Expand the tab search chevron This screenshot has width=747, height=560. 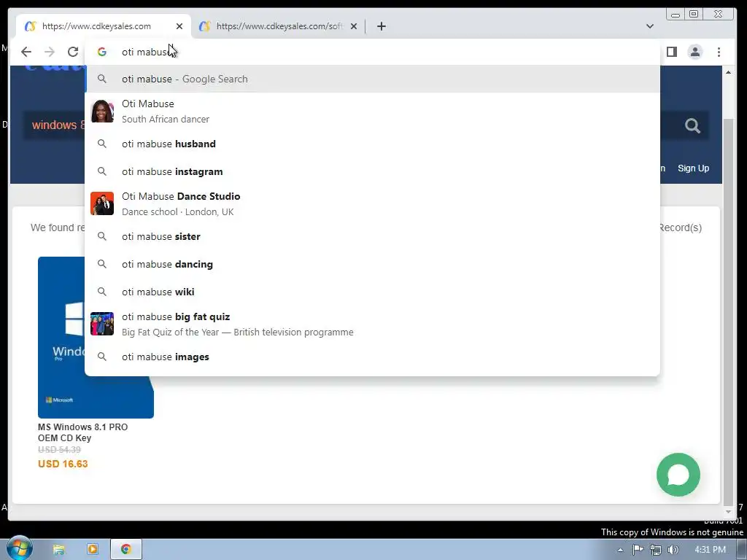(650, 26)
